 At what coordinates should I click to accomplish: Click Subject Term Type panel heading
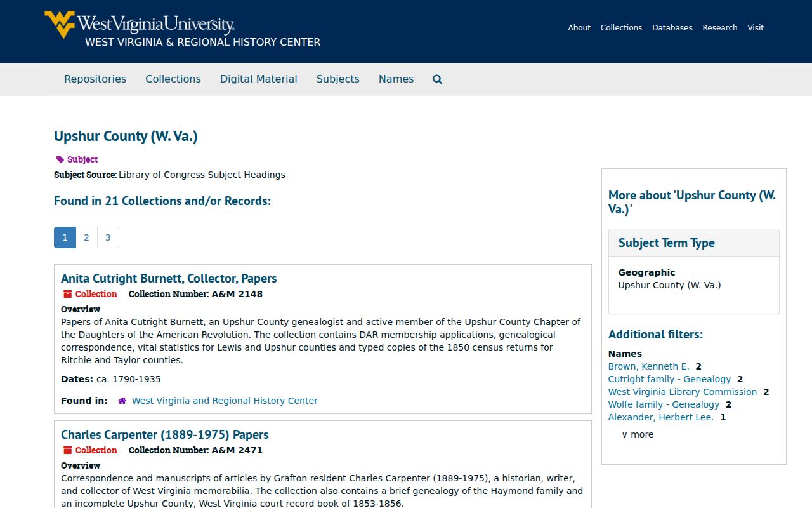(667, 243)
